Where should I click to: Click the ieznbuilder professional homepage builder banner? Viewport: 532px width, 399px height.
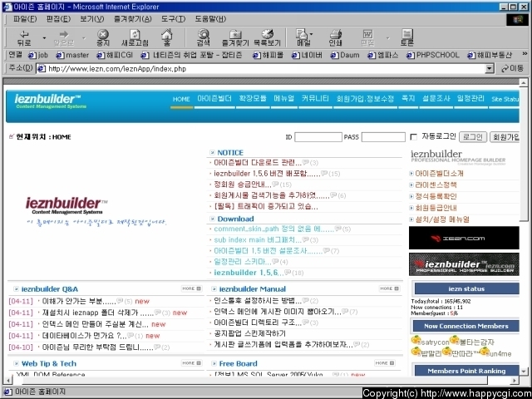coord(464,264)
